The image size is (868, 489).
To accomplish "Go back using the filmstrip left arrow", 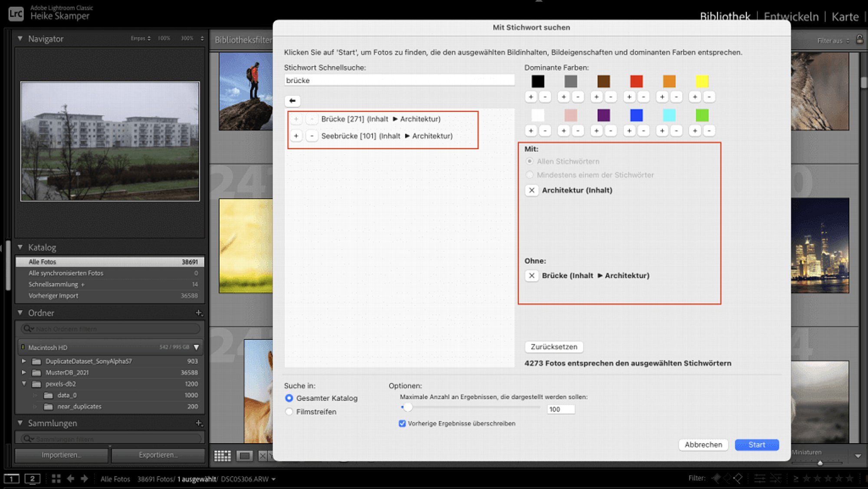I will [70, 479].
